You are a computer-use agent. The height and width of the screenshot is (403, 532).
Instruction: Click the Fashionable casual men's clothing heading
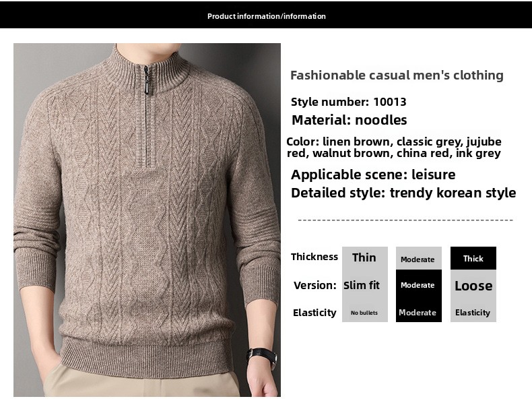pyautogui.click(x=397, y=75)
